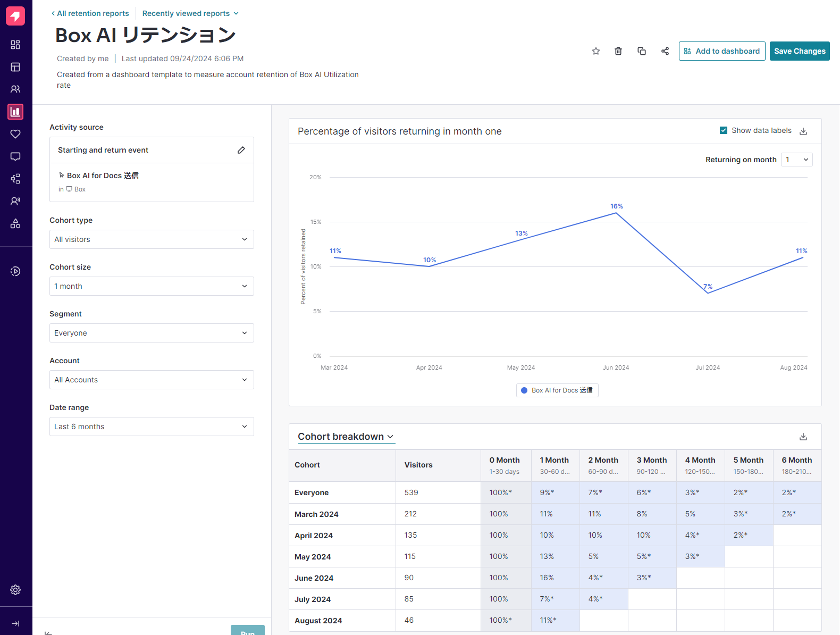The image size is (840, 635).
Task: Click June 2024 1 Month 16% cell
Action: click(x=556, y=578)
